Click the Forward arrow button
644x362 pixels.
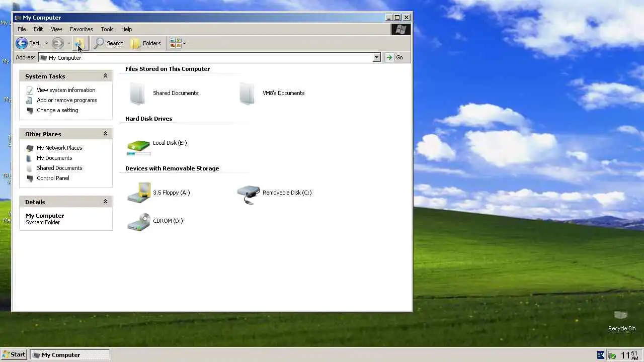tap(58, 43)
